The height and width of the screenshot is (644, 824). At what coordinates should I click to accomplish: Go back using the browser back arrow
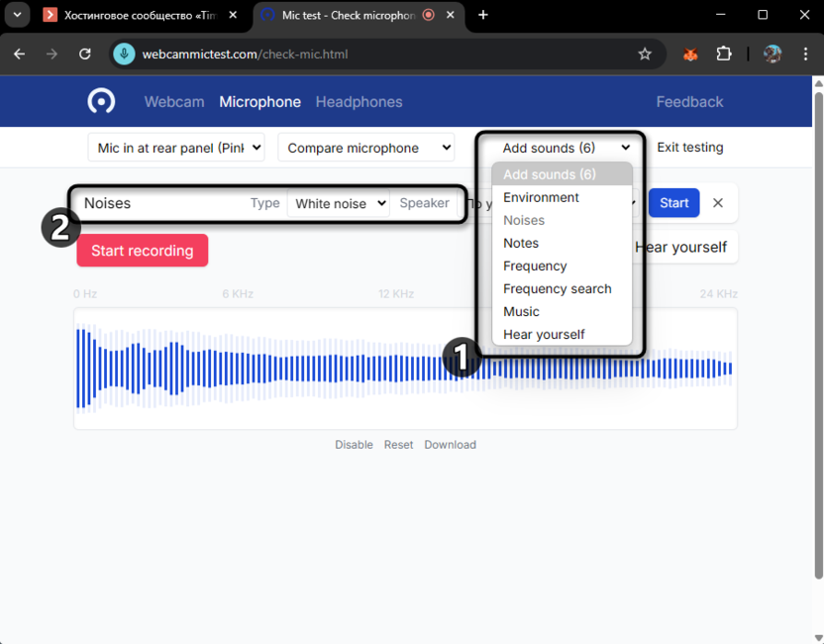20,54
